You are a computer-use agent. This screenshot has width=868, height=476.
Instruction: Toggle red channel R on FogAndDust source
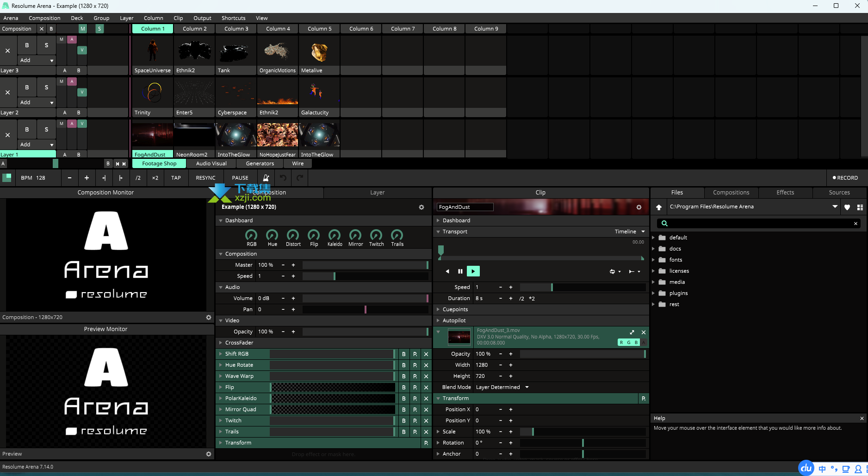pos(621,343)
